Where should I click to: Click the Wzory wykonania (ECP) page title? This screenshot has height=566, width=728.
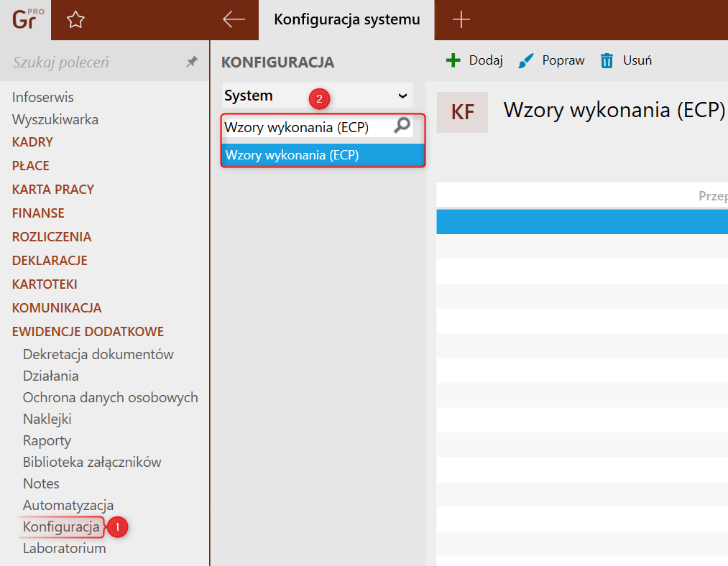pos(614,110)
